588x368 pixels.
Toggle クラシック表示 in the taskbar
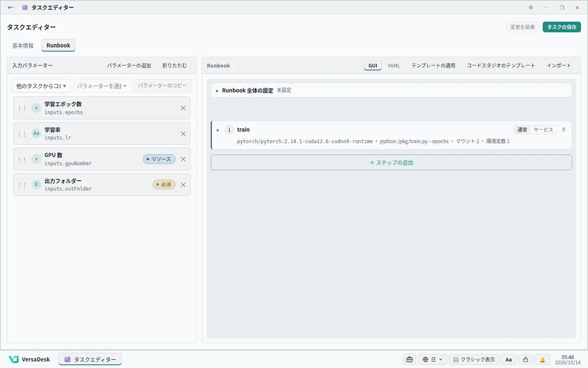coord(474,359)
